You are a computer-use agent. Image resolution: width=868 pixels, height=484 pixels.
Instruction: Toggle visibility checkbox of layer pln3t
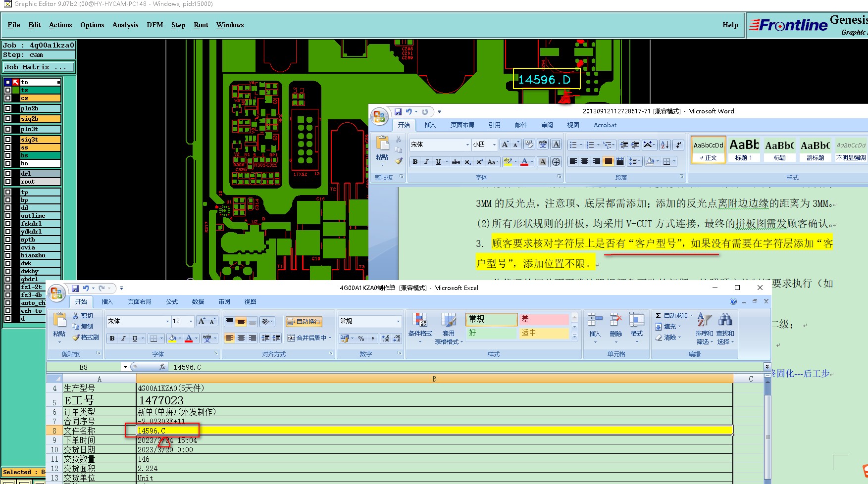click(x=8, y=129)
